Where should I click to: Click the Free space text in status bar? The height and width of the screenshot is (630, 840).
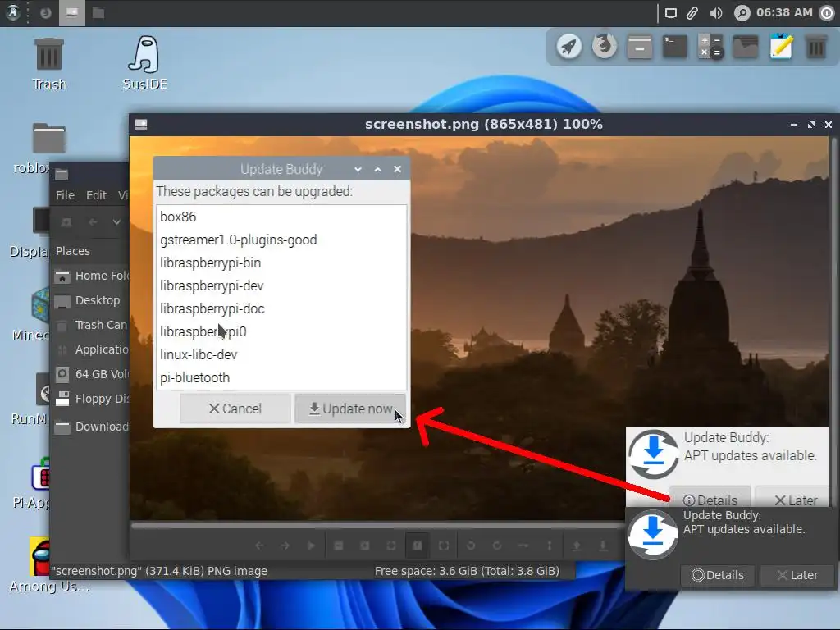coord(467,571)
